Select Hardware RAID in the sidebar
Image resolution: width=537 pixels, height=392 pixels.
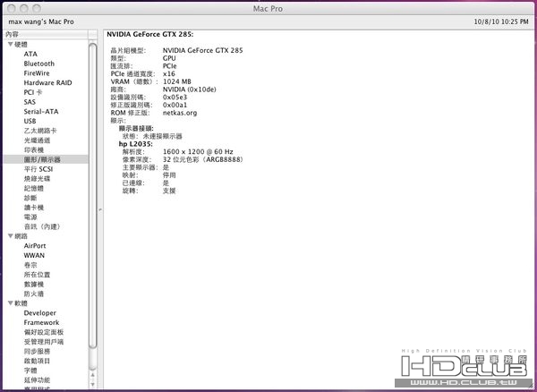[x=48, y=83]
